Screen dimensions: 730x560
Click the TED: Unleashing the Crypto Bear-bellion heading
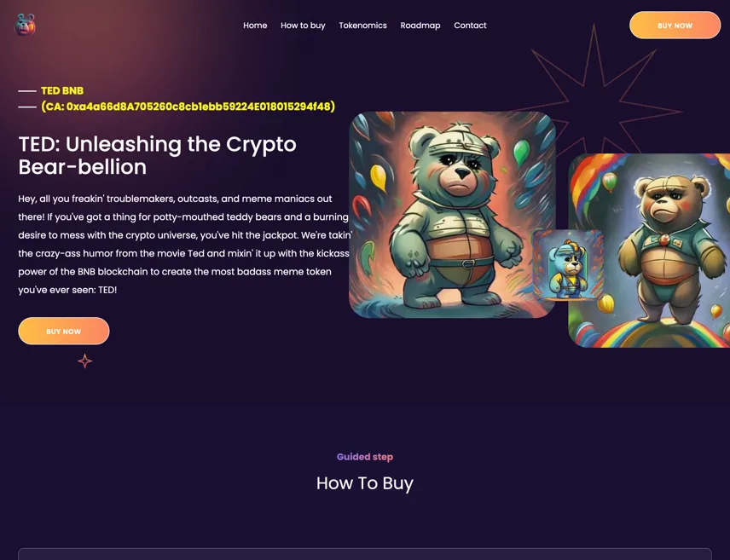(x=158, y=155)
